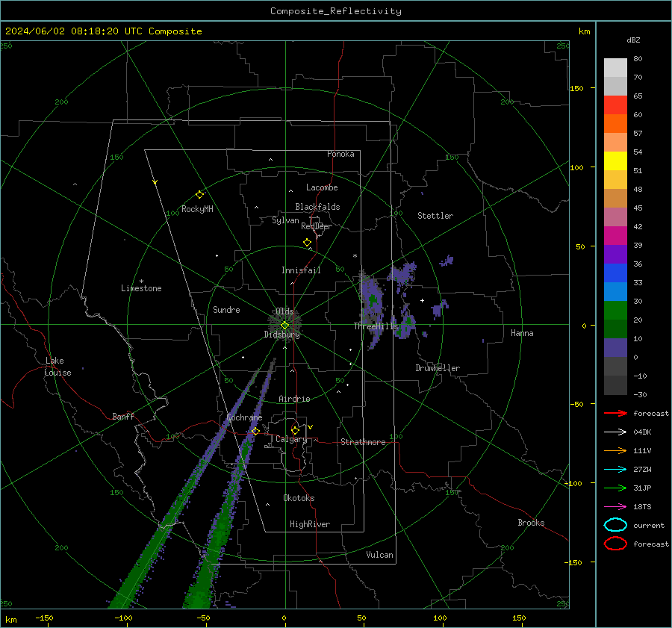The image size is (672, 628).
Task: Click the white 04DK arrow in legend
Action: [x=615, y=432]
